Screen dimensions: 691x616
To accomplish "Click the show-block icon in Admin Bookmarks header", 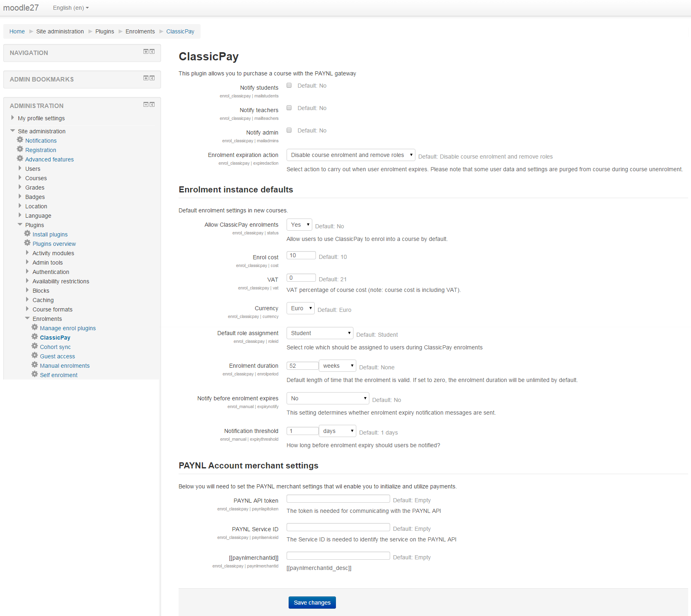I will [146, 78].
